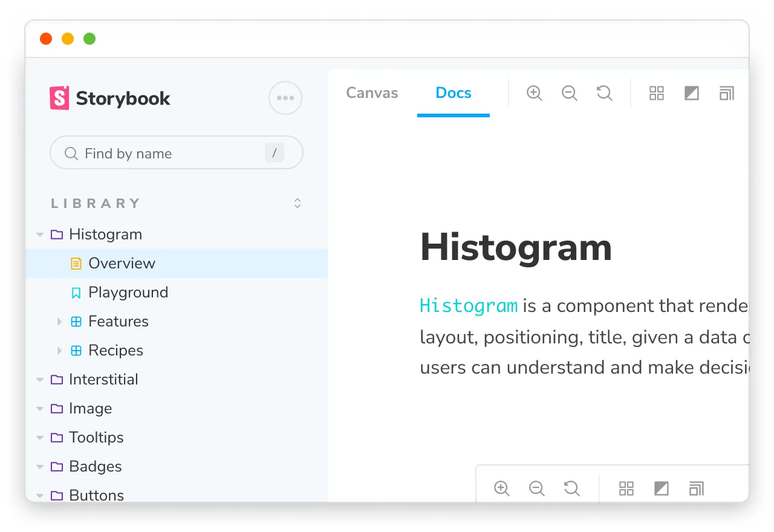Reset zoom using top toolbar icon
Image resolution: width=774 pixels, height=532 pixels.
[604, 93]
